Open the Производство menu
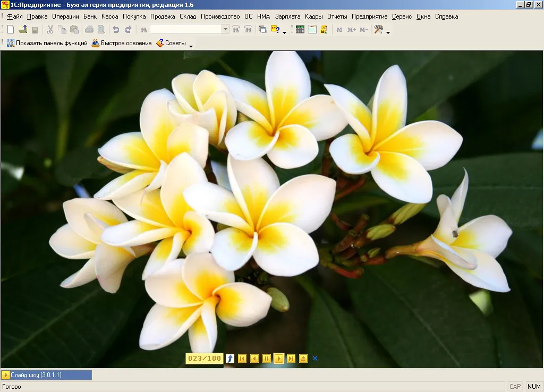 click(x=220, y=16)
